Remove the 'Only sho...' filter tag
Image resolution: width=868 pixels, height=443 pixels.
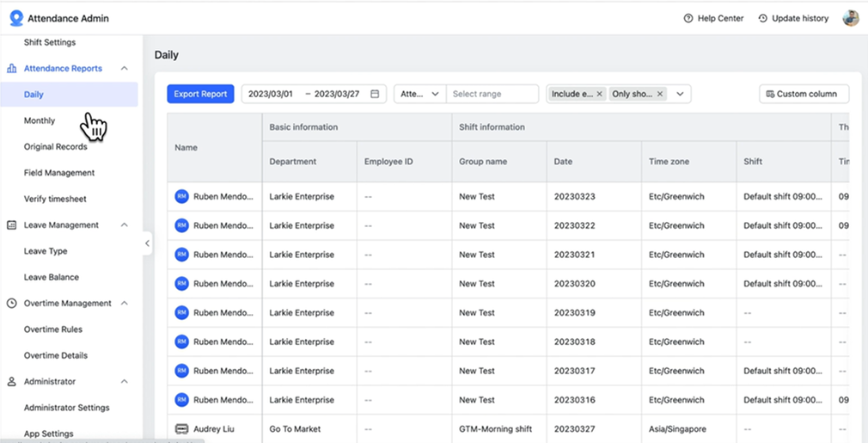pos(660,94)
